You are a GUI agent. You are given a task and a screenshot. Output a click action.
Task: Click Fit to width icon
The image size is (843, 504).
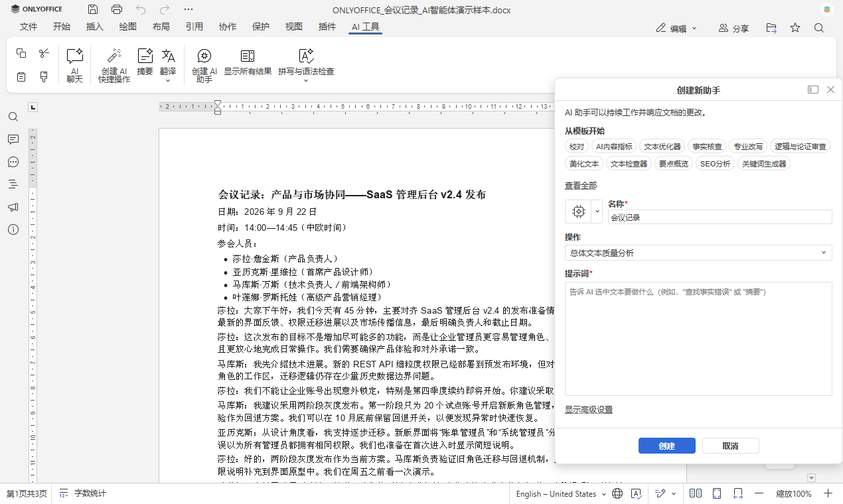pos(738,493)
